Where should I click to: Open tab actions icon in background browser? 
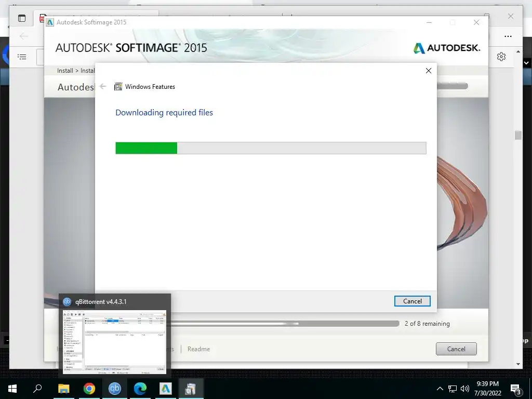pyautogui.click(x=22, y=18)
